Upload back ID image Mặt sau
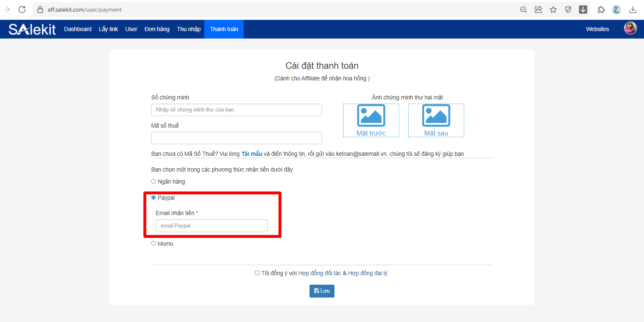The height and width of the screenshot is (322, 644). [436, 120]
